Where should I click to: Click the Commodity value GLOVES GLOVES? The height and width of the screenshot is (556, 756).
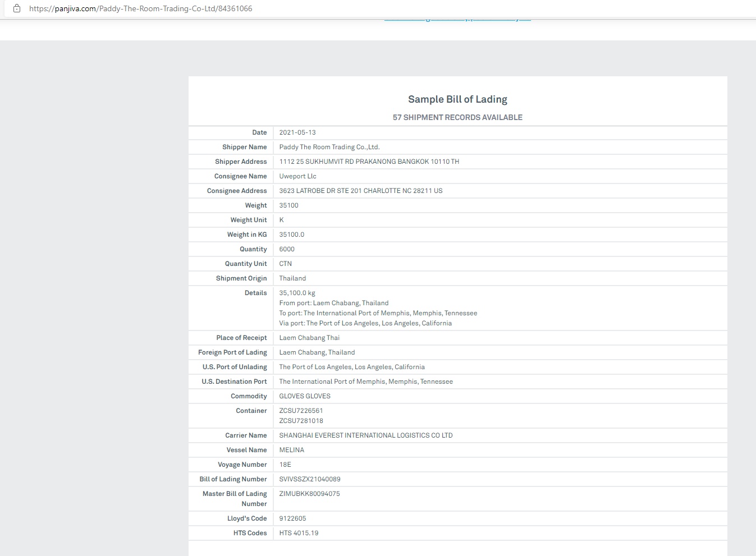(x=305, y=396)
